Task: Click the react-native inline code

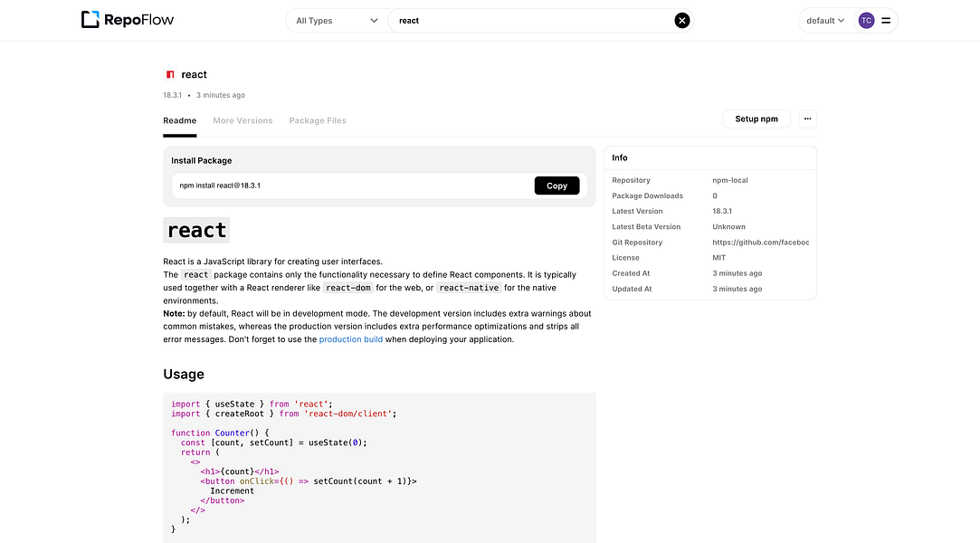Action: [469, 288]
